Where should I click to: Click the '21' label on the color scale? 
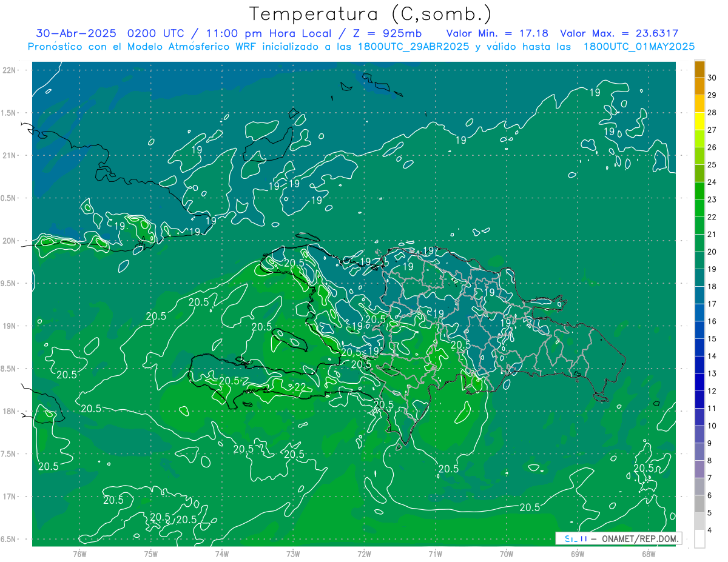pyautogui.click(x=712, y=235)
